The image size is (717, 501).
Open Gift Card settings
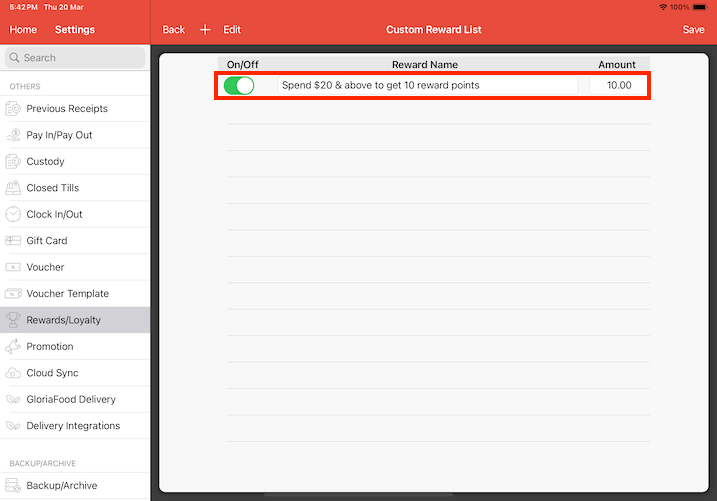pyautogui.click(x=75, y=241)
